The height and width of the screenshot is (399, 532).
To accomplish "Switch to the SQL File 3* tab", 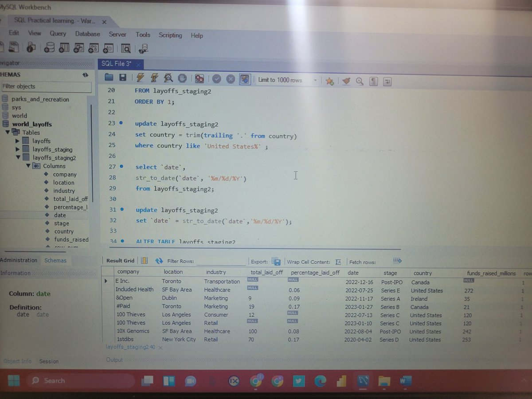I will click(116, 63).
